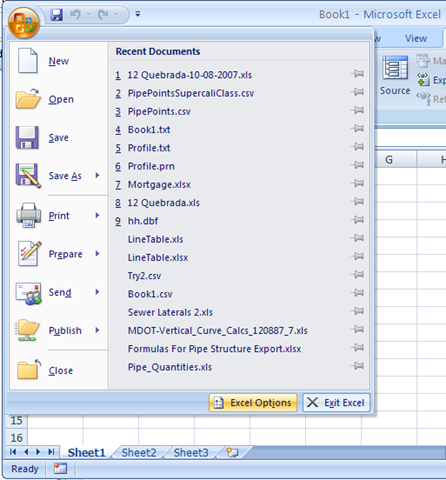Click the Send envelope icon
This screenshot has width=446, height=480.
[29, 293]
